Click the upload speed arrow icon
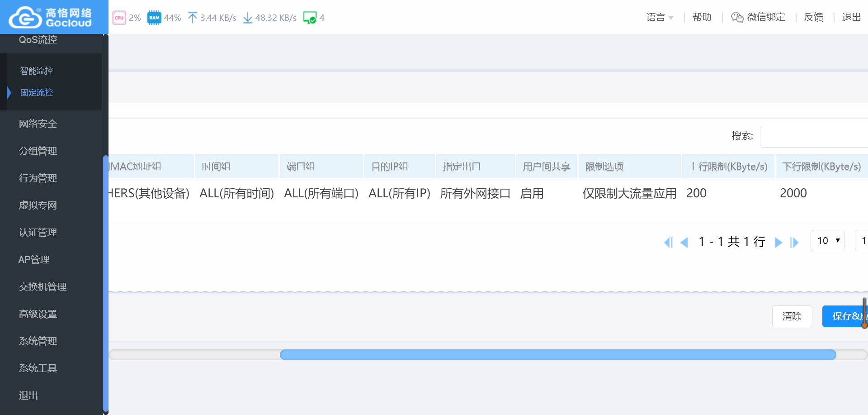 [x=193, y=18]
